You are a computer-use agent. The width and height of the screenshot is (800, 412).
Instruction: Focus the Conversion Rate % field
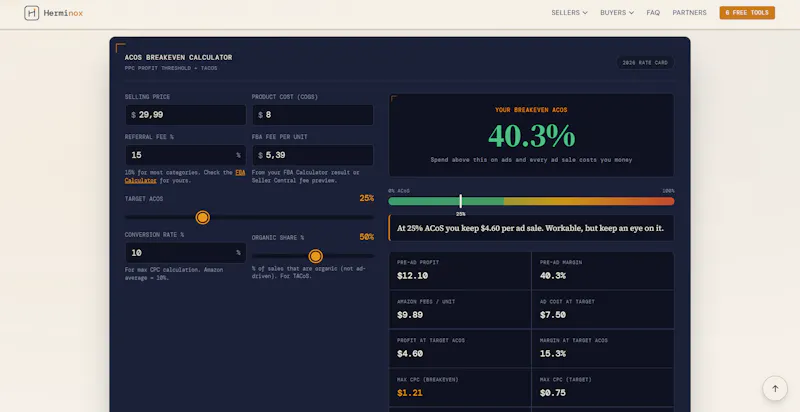pos(186,252)
